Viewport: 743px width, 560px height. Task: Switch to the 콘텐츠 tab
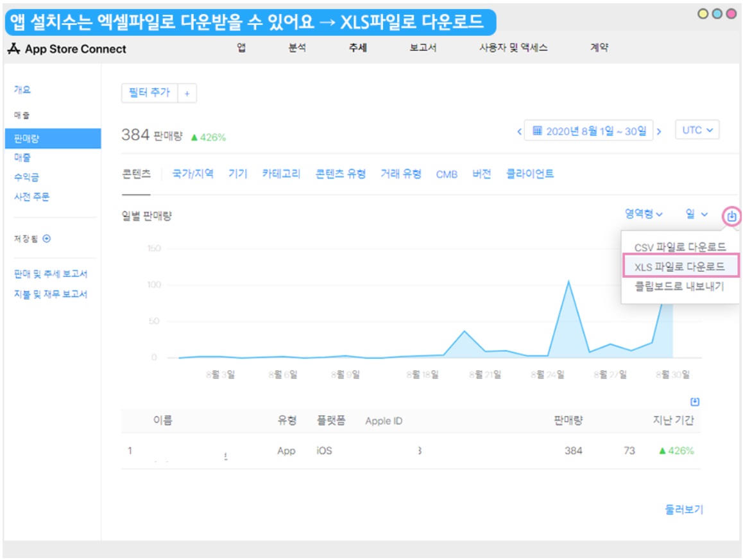click(137, 174)
